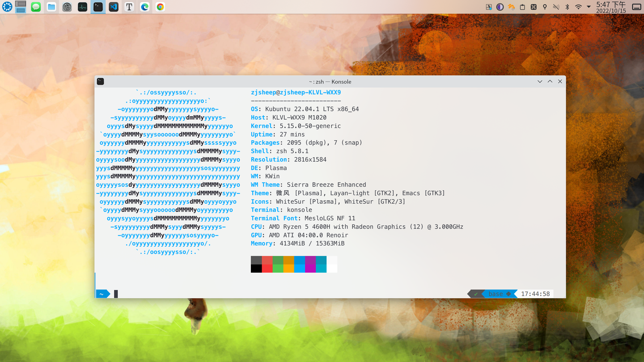The width and height of the screenshot is (644, 362).
Task: Click the bright green color block
Action: pyautogui.click(x=278, y=269)
